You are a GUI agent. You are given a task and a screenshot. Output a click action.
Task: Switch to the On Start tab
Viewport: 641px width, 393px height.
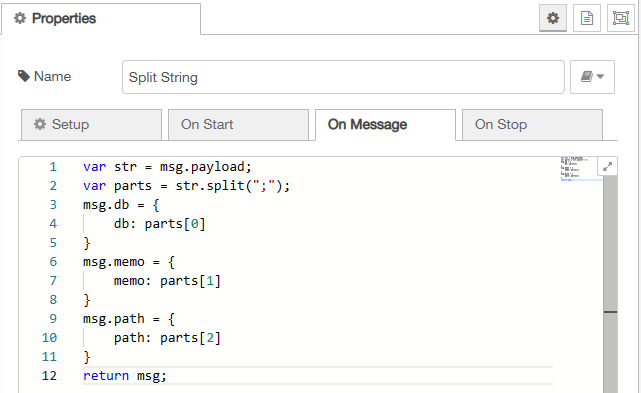pos(238,124)
